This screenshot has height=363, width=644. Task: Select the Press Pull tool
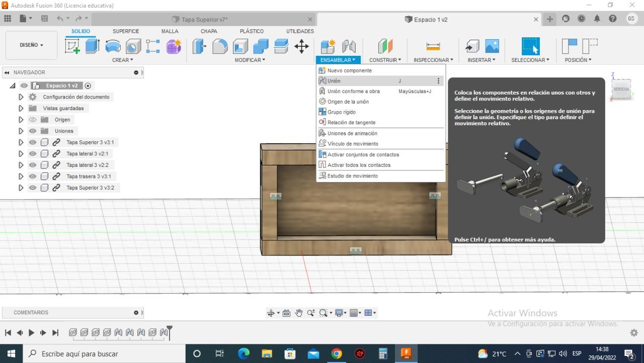(x=200, y=46)
